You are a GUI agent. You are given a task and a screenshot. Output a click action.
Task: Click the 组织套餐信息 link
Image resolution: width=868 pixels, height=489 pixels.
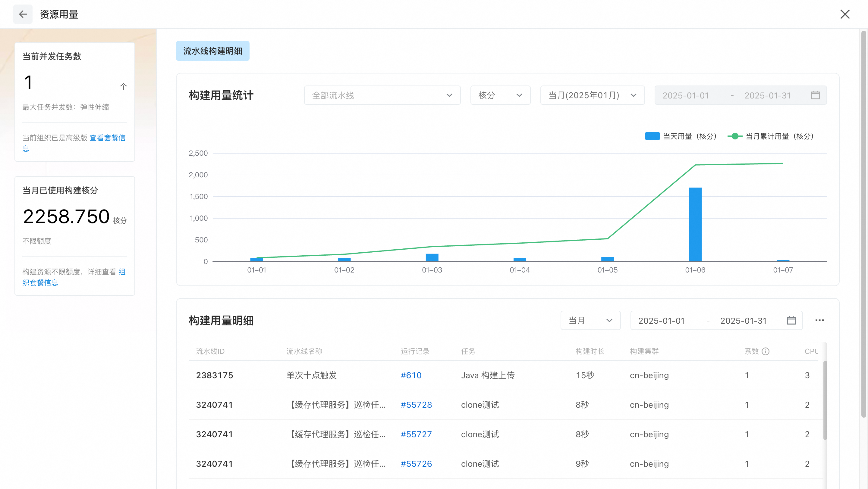click(74, 277)
